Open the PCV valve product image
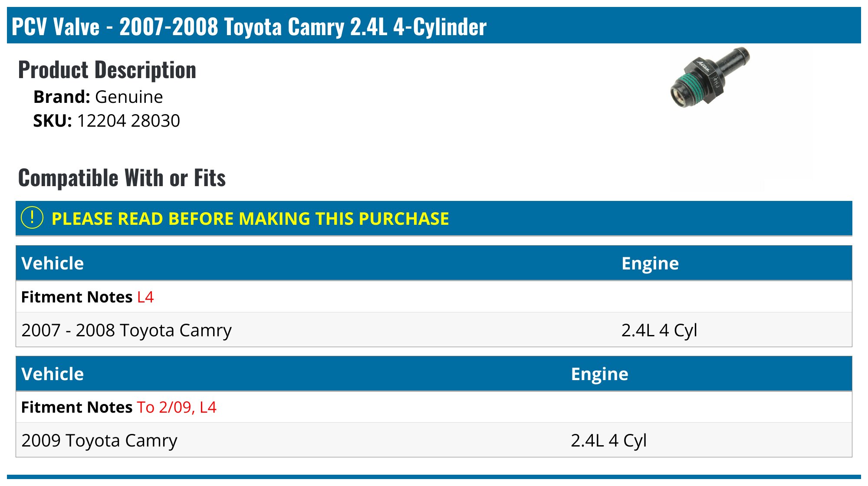Viewport: 868px width, 486px height. [710, 78]
